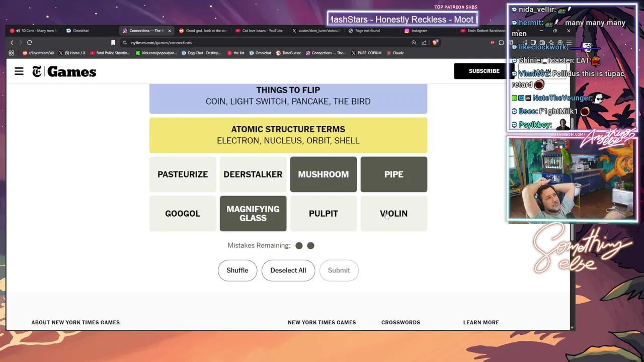Open the Fatal Police Shootin... bookmark
This screenshot has height=362, width=644.
(x=110, y=53)
